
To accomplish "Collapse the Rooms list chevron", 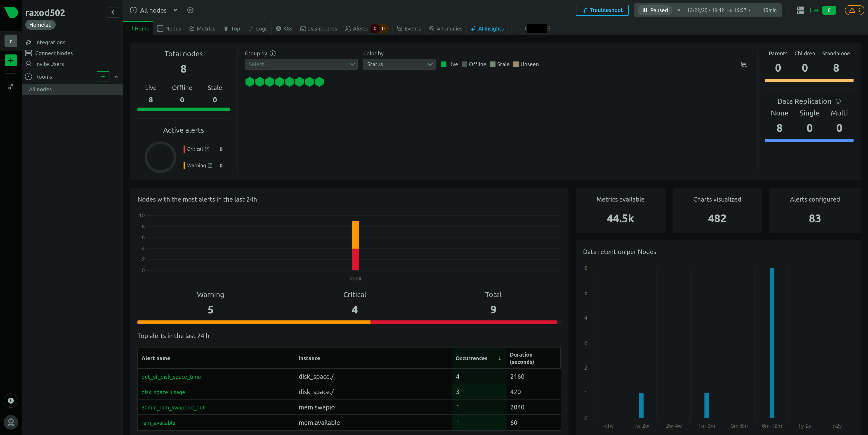I will point(116,76).
